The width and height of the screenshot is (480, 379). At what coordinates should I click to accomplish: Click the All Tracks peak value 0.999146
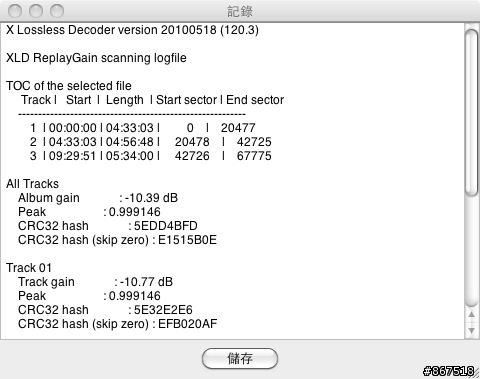coord(135,212)
